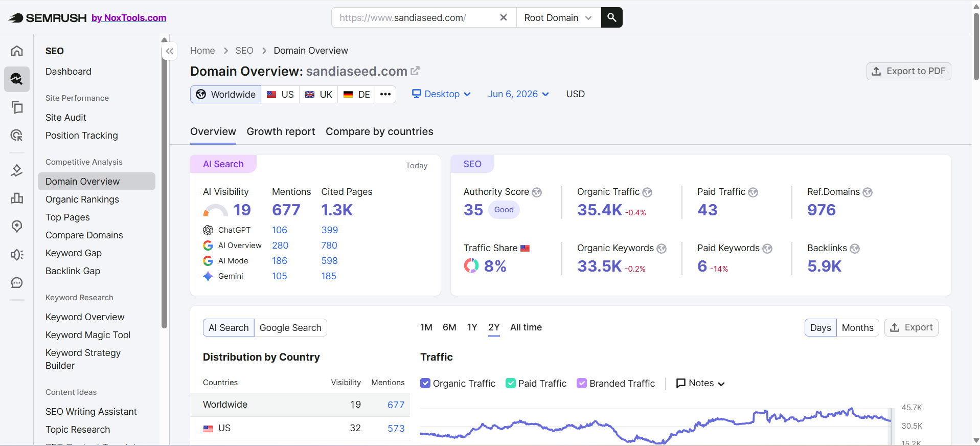Open Site Audit in sidebar

pyautogui.click(x=66, y=118)
